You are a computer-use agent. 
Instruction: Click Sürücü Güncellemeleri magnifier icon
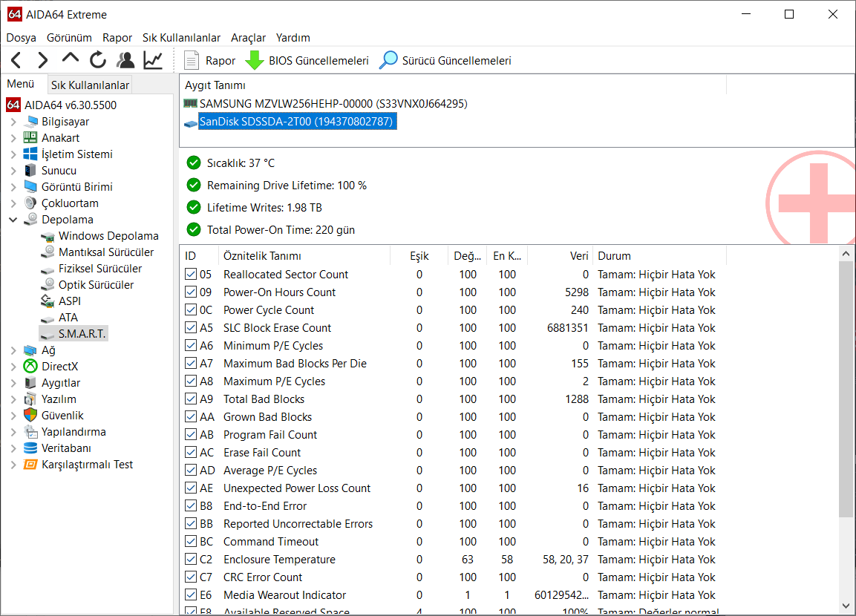pyautogui.click(x=388, y=61)
